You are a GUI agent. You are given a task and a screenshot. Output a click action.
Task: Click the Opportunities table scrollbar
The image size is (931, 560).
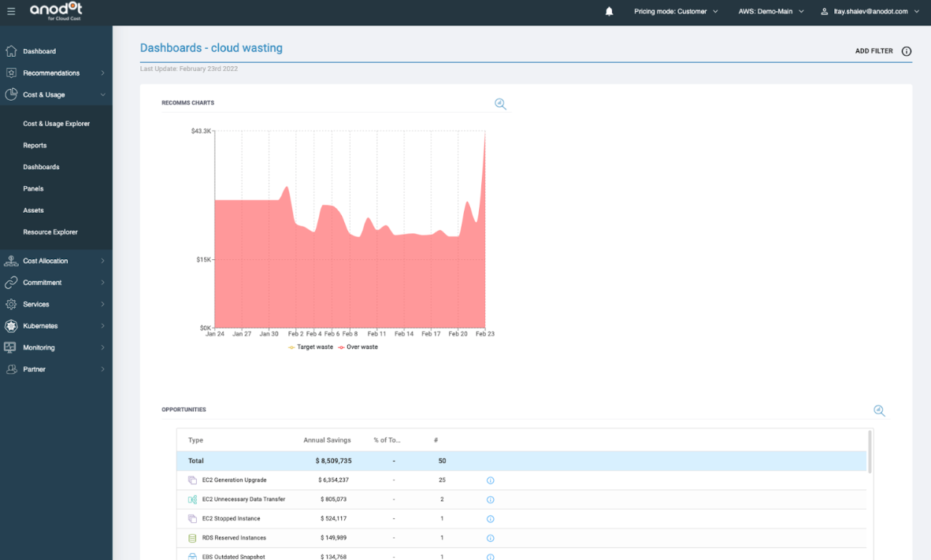pyautogui.click(x=870, y=451)
